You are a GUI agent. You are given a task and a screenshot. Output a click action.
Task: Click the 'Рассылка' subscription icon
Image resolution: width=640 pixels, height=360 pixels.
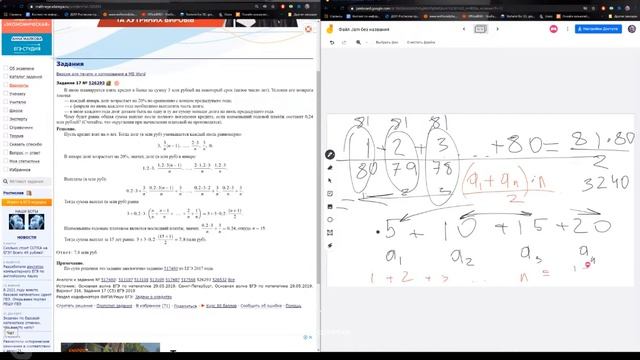click(x=29, y=193)
